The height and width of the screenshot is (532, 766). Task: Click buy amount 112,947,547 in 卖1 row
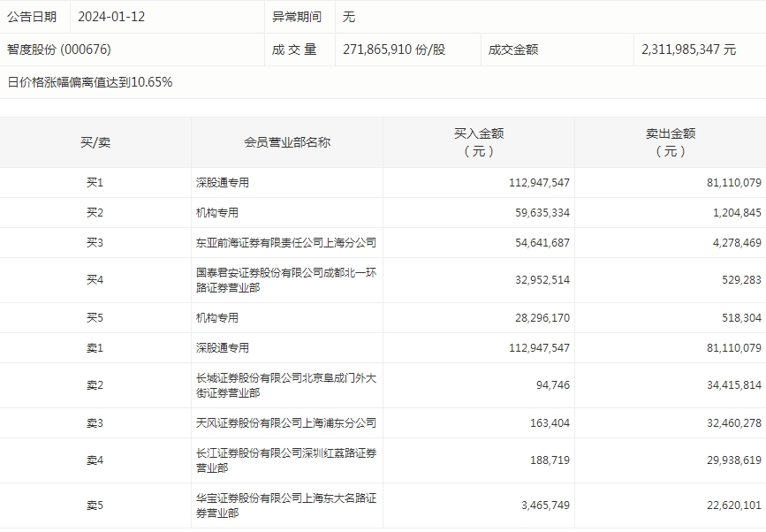point(539,348)
